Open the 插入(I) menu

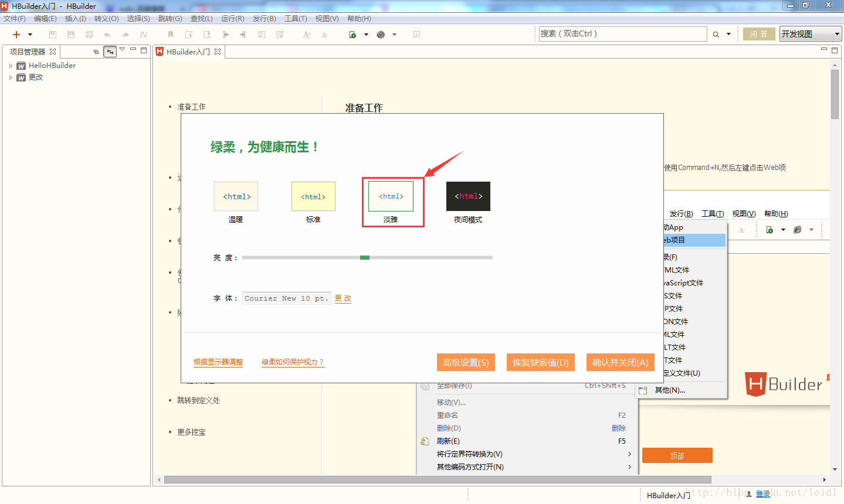[76, 19]
